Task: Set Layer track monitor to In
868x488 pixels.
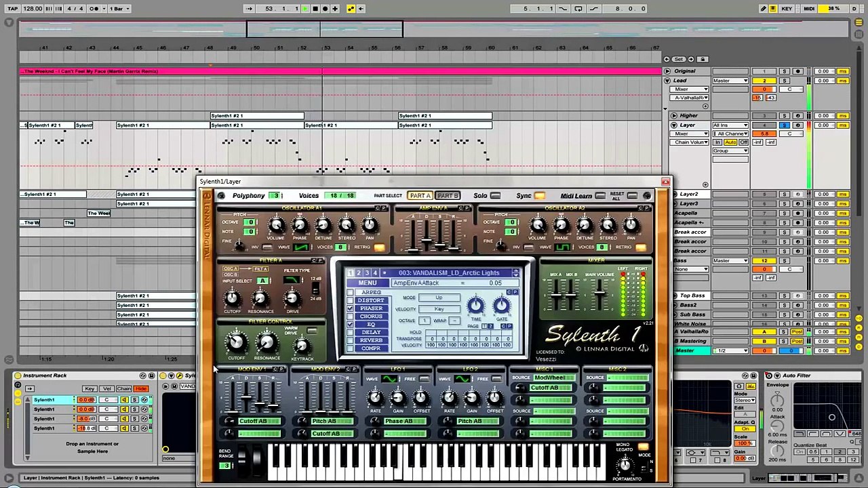Action: point(717,142)
